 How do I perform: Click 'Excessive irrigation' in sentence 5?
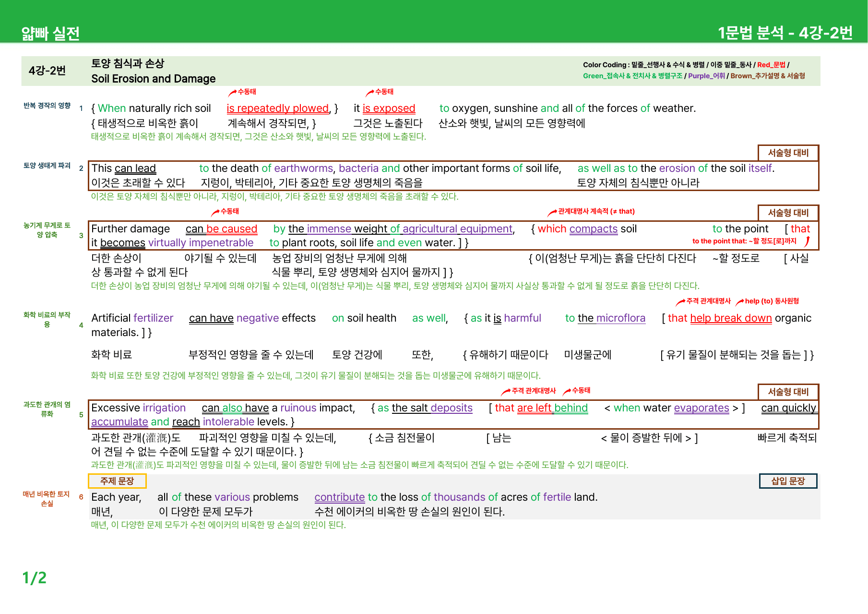pos(138,408)
